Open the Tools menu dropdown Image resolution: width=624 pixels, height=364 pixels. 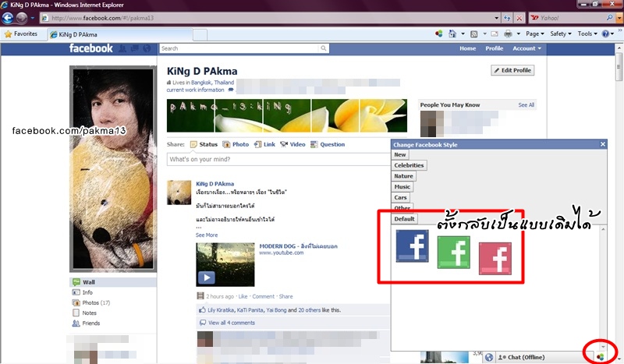(x=587, y=34)
